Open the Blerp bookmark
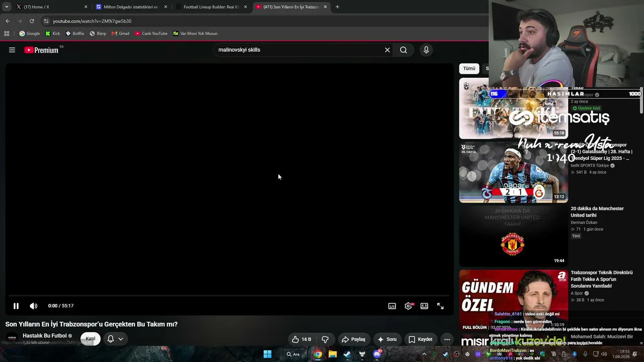 coord(98,34)
